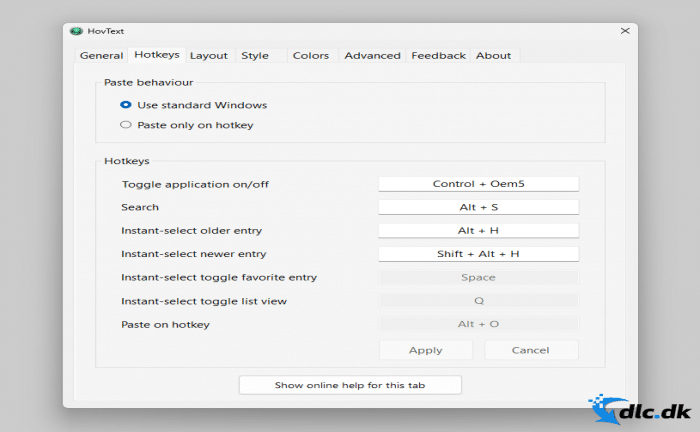
Task: Click the Paste on hotkey label
Action: 165,324
